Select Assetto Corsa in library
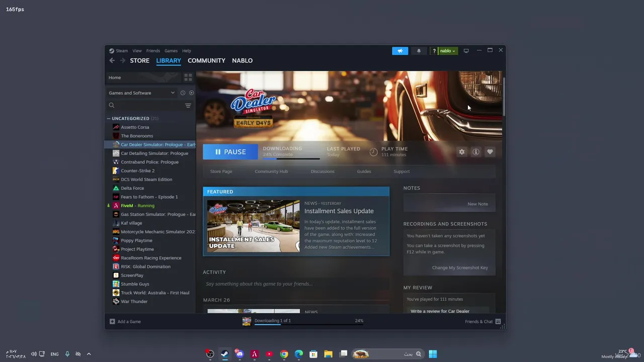The image size is (644, 362). [x=135, y=127]
